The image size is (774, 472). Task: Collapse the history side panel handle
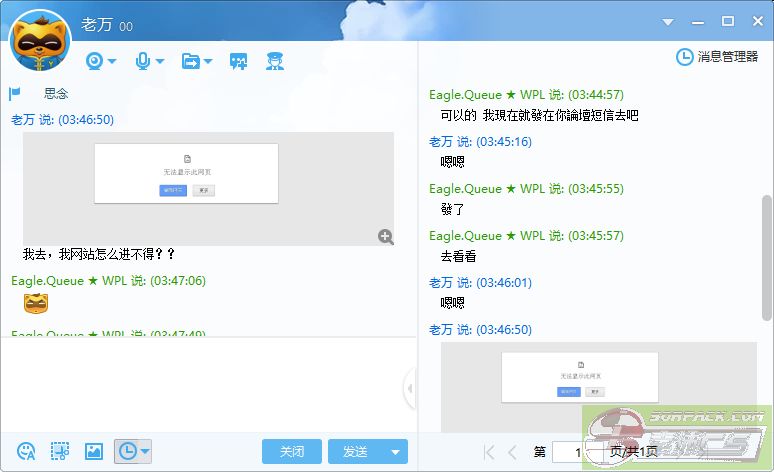pyautogui.click(x=410, y=389)
